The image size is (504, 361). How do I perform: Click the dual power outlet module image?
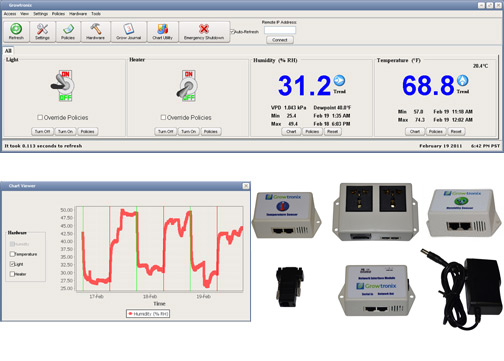pos(375,212)
